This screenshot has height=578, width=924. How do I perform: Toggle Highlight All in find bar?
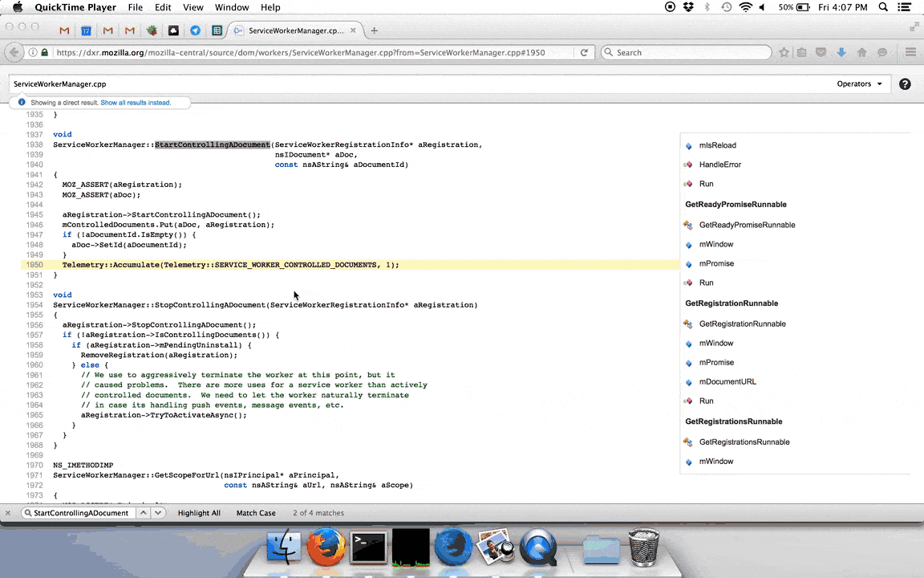tap(199, 513)
